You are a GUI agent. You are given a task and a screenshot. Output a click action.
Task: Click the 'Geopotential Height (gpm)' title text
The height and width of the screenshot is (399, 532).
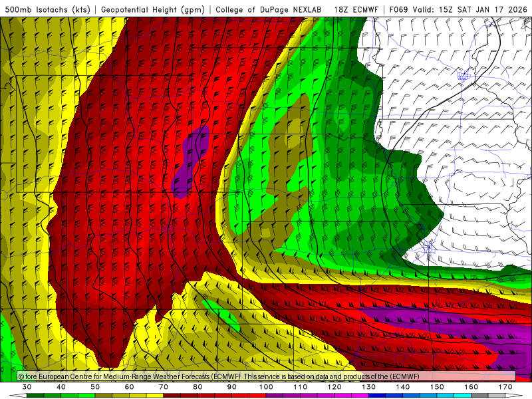tap(153, 9)
